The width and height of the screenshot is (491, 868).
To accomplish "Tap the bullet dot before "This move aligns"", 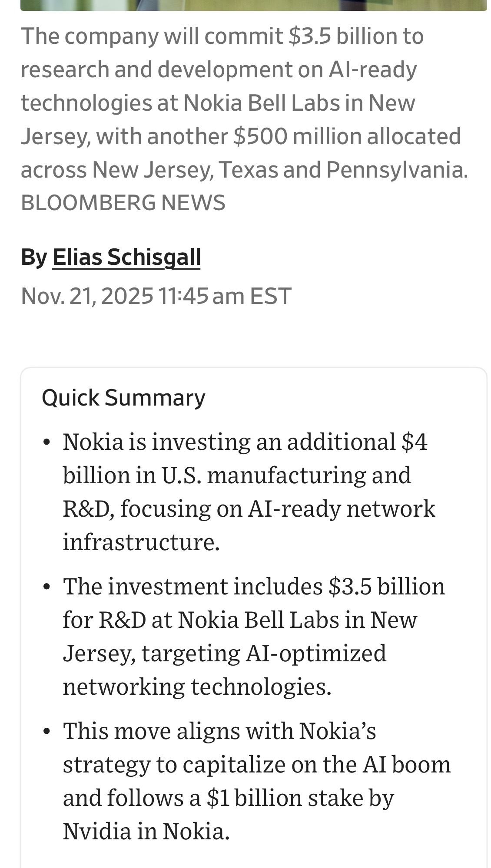I will click(47, 732).
